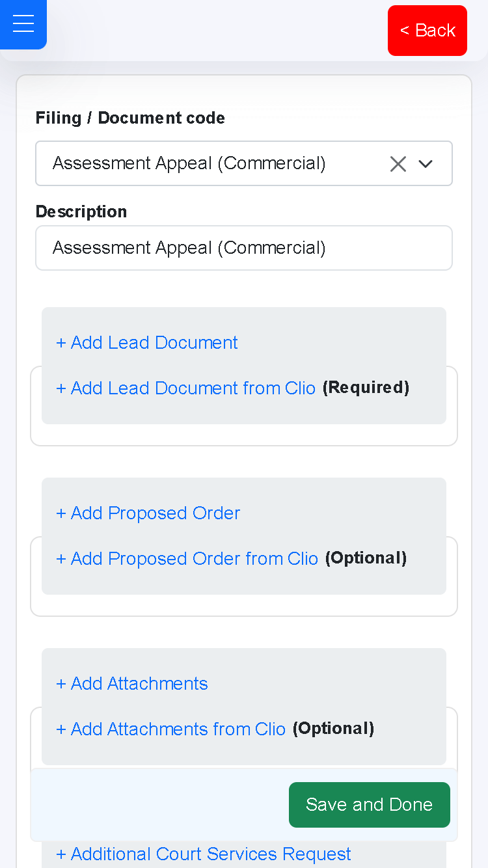Click + Add Proposed Order from Clio
488x868 pixels.
pyautogui.click(x=187, y=558)
